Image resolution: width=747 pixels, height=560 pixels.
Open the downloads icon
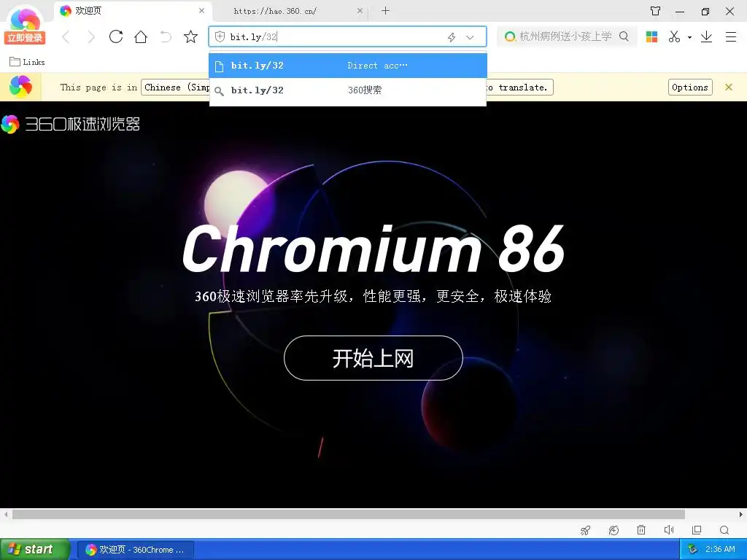click(706, 36)
